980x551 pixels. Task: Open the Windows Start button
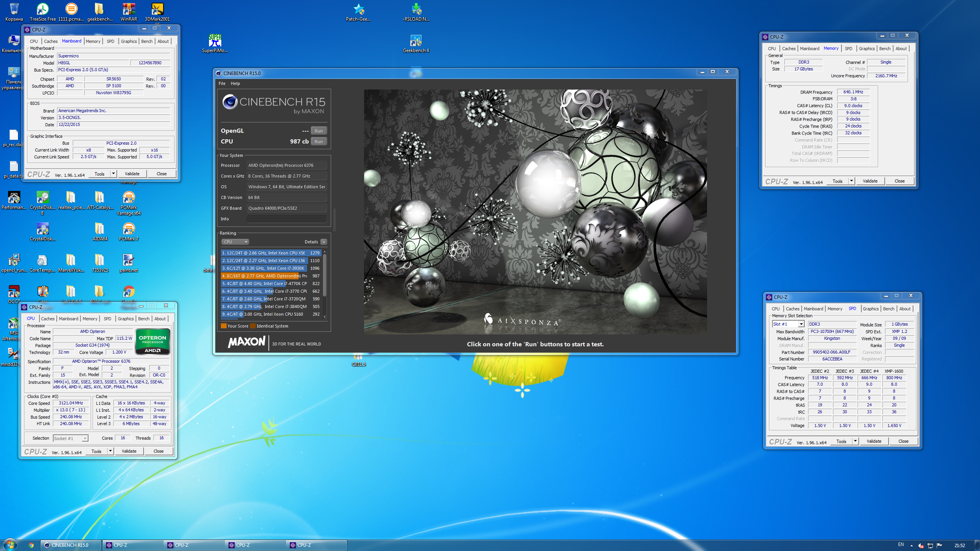(x=10, y=544)
